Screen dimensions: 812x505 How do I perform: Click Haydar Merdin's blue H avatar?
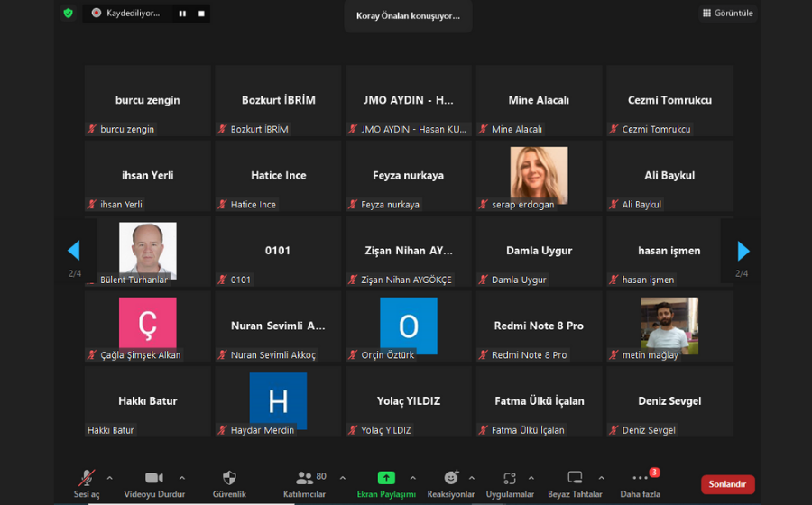(278, 400)
